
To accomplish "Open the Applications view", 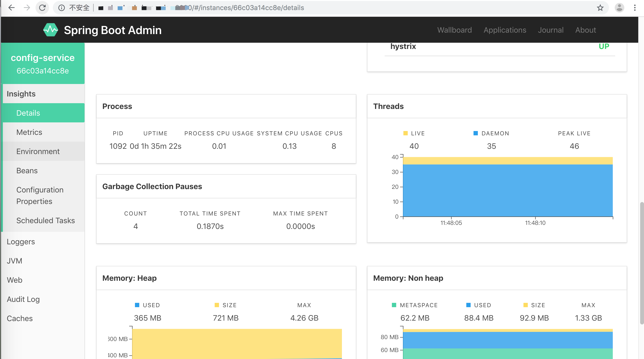I will coord(505,30).
